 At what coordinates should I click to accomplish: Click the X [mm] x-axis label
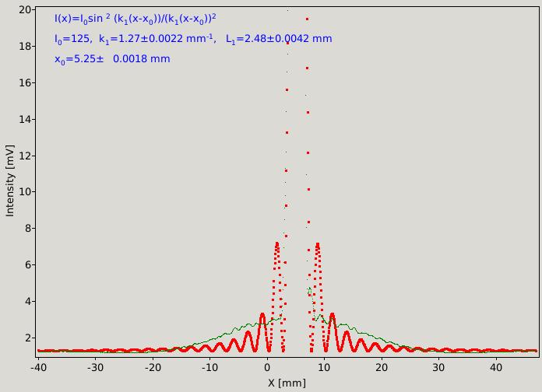287,383
